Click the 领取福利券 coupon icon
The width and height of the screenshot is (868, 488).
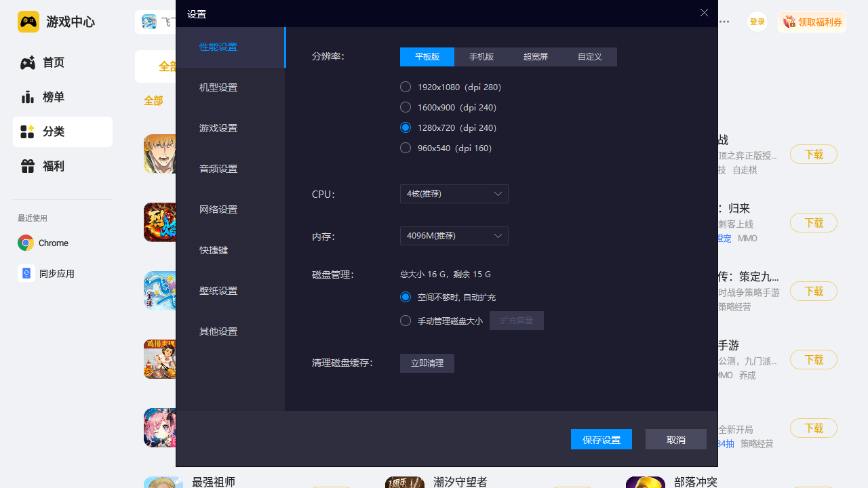(x=789, y=21)
